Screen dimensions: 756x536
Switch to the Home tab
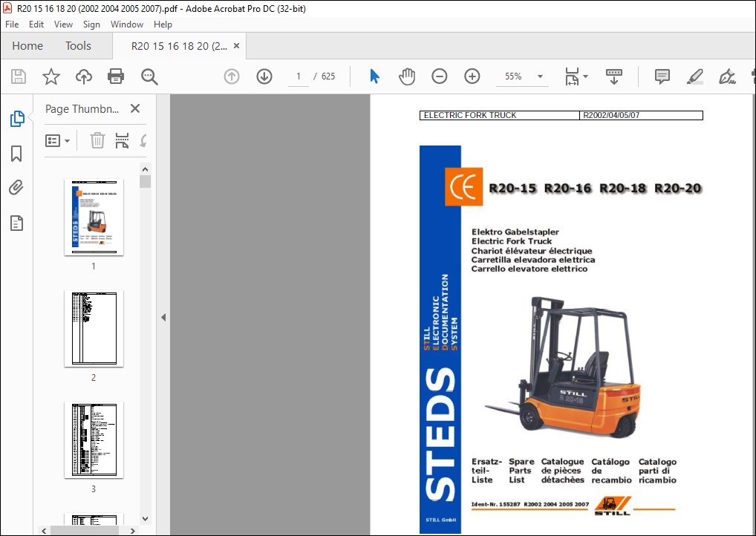pos(27,46)
